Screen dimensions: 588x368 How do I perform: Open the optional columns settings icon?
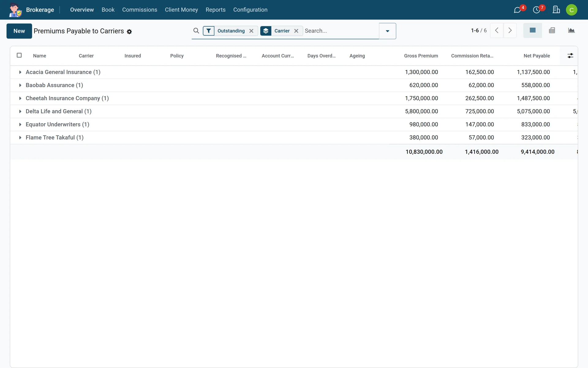pyautogui.click(x=570, y=56)
